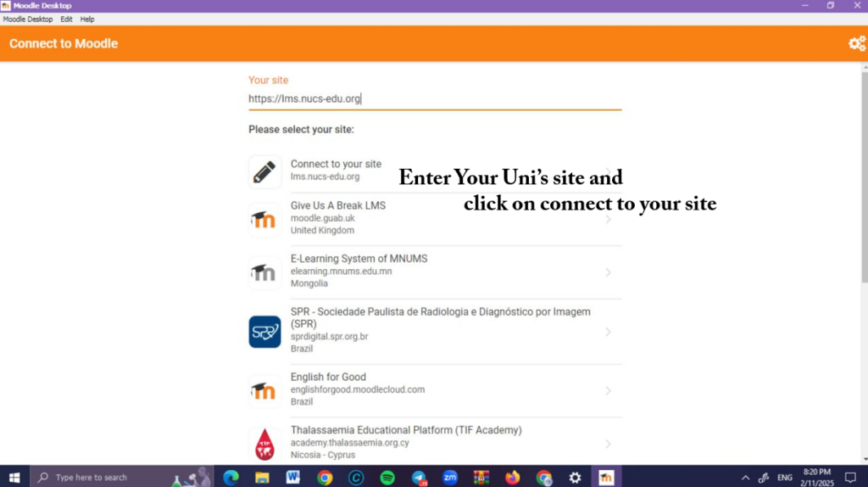The image size is (868, 487).
Task: Open Telegram from the taskbar
Action: tap(419, 477)
